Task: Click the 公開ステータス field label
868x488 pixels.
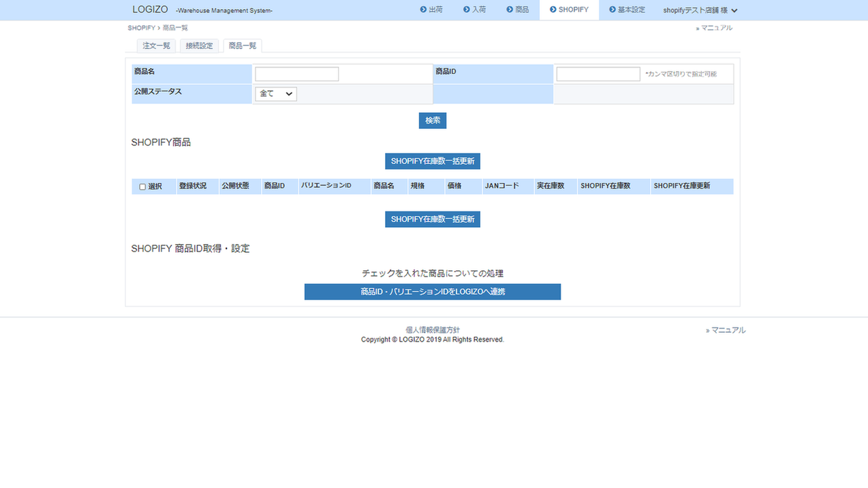Action: [158, 91]
